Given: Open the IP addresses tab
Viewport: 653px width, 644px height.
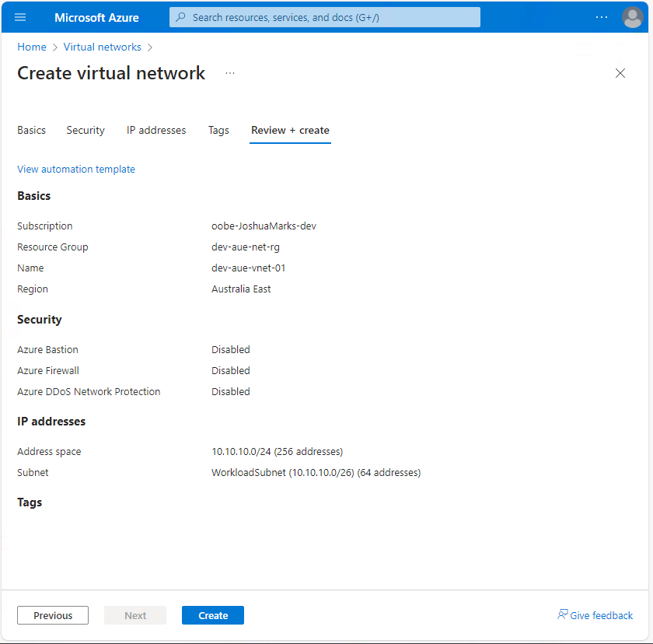Looking at the screenshot, I should (155, 130).
